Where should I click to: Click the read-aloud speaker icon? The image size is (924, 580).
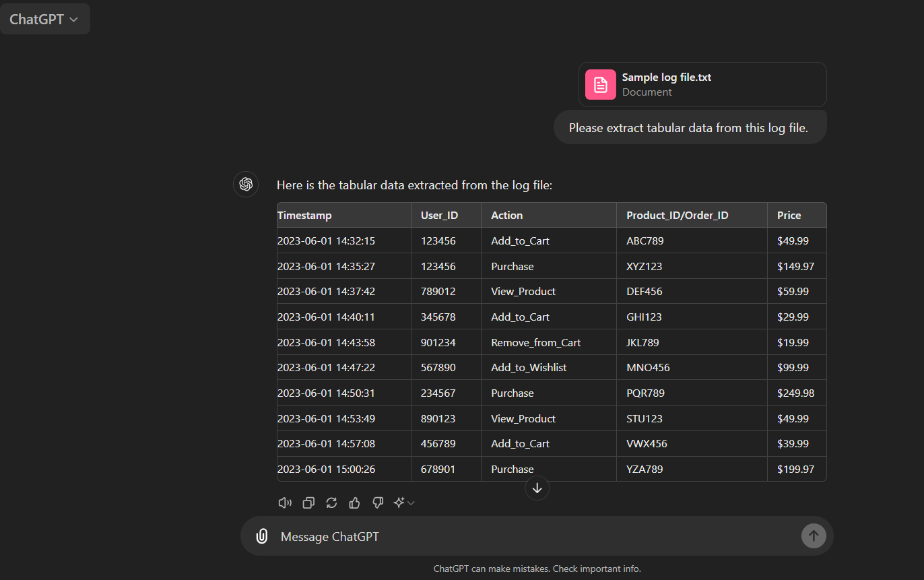pos(285,503)
